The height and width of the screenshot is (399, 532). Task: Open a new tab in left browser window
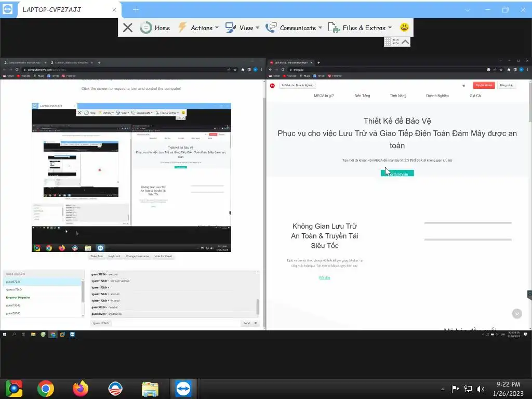click(99, 63)
